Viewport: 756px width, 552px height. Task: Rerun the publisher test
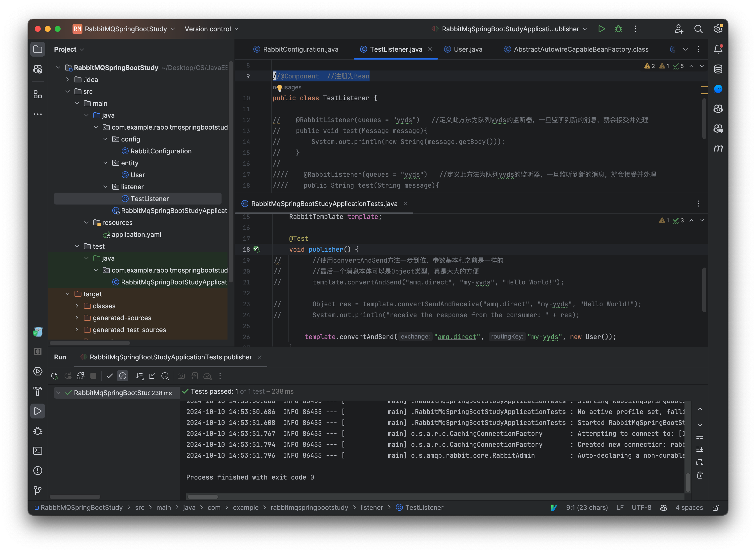tap(54, 376)
